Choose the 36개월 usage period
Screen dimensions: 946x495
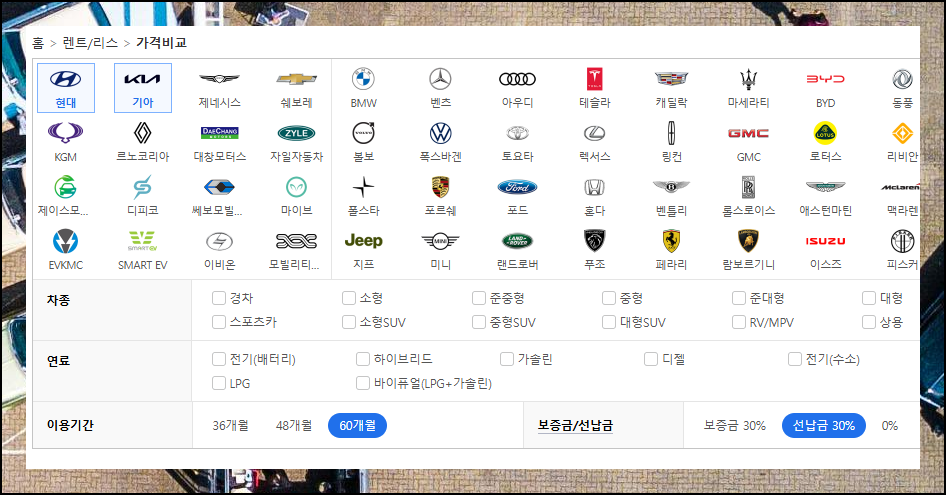230,426
